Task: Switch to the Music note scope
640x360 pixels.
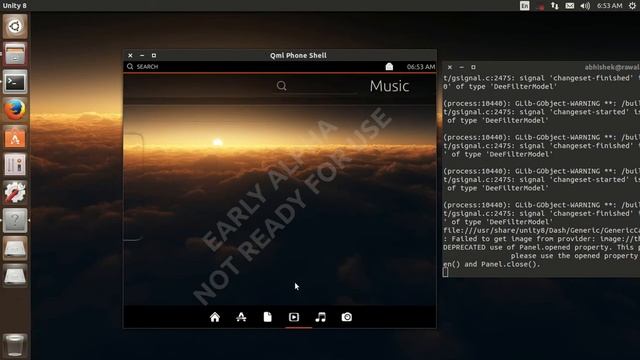Action: tap(320, 317)
